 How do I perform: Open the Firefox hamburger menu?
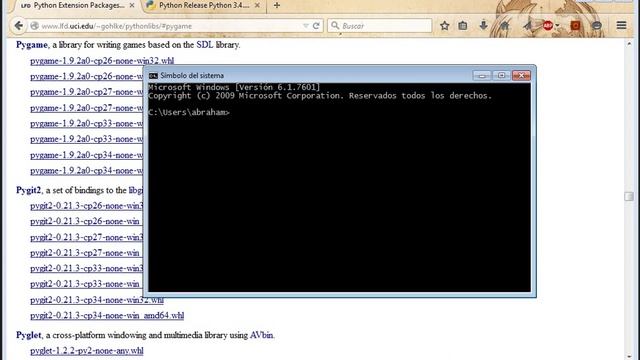[621, 25]
